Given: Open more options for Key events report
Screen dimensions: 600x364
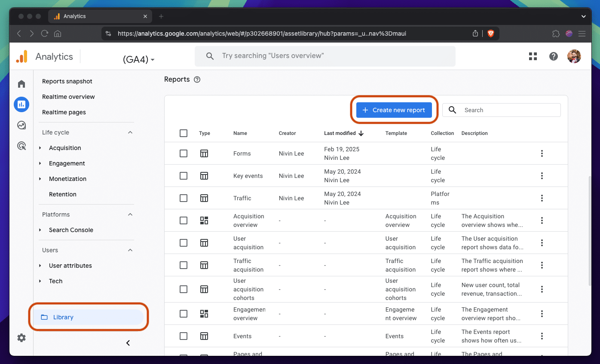Looking at the screenshot, I should click(542, 176).
